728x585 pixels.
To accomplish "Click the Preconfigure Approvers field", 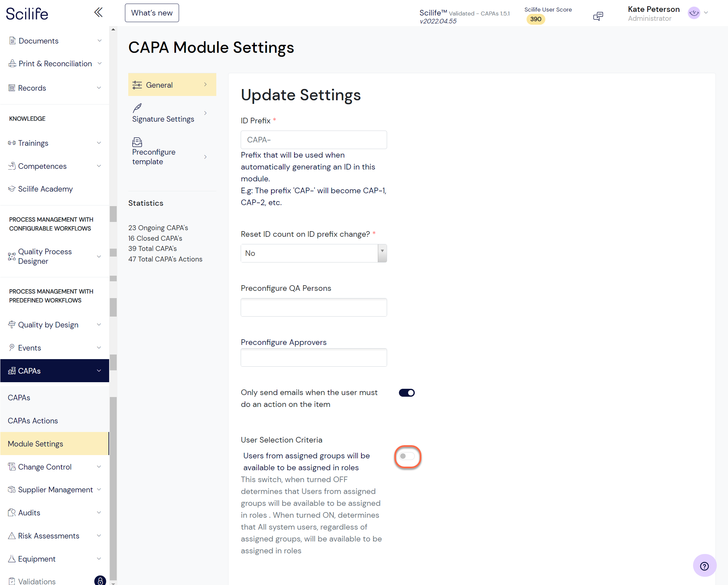I will [x=314, y=357].
